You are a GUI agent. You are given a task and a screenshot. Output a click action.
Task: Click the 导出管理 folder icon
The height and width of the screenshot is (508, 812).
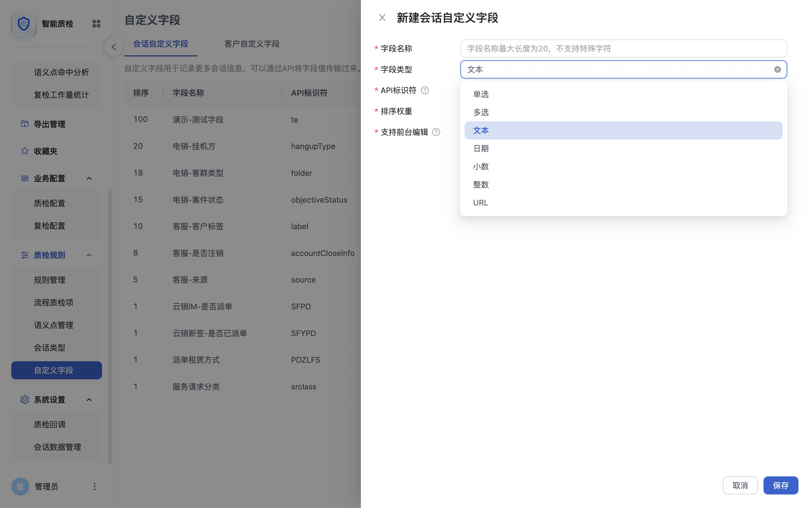25,124
